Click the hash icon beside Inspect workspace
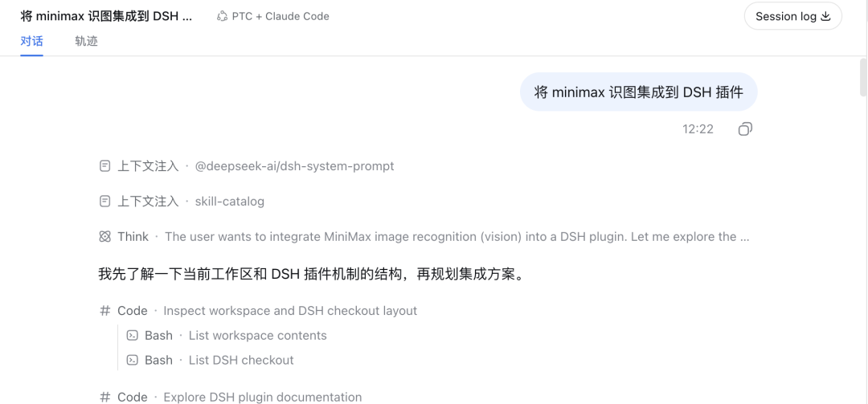Screen dimensions: 868x404 point(104,311)
